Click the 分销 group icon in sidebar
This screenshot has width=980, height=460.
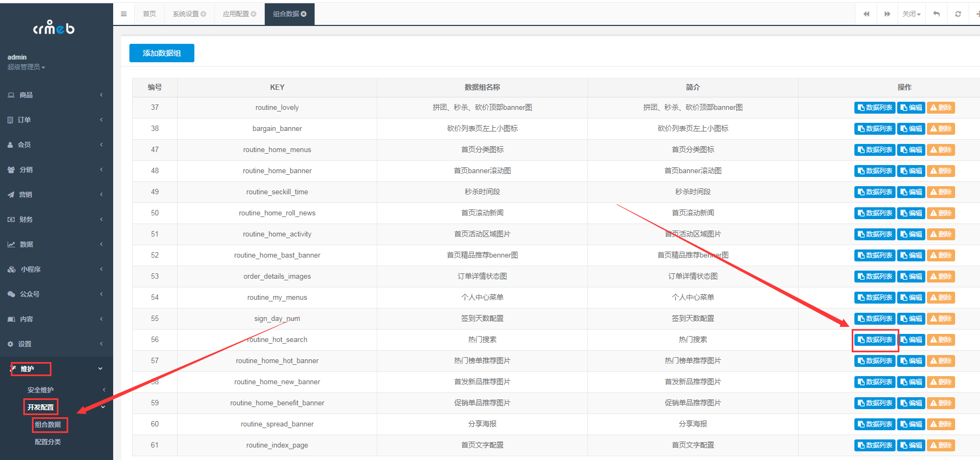coord(11,169)
